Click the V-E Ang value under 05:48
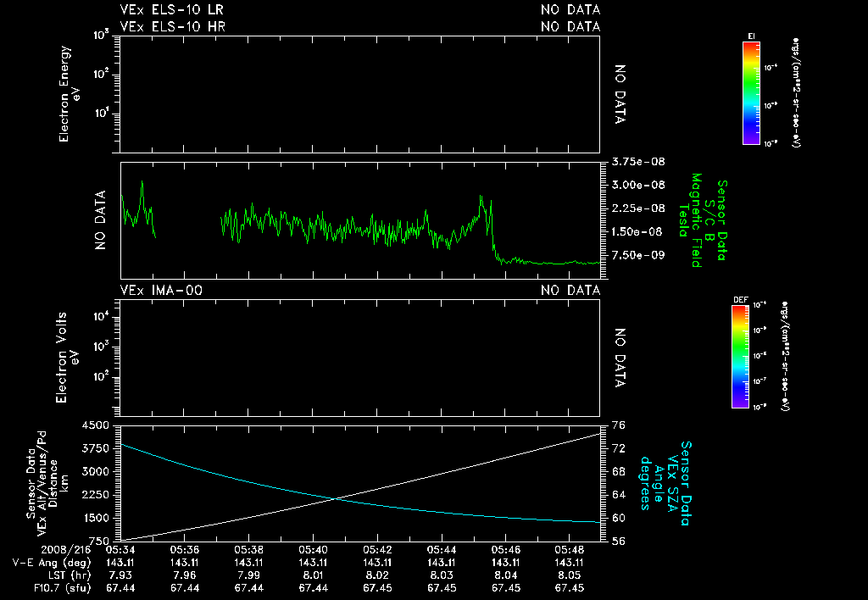868x600 pixels. click(570, 563)
